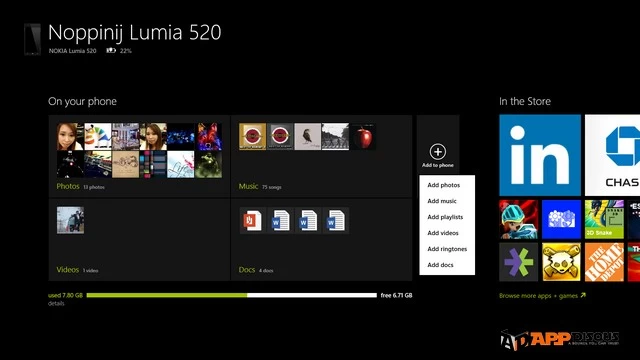Click the phone device icon beside title
The height and width of the screenshot is (360, 640).
click(x=32, y=39)
